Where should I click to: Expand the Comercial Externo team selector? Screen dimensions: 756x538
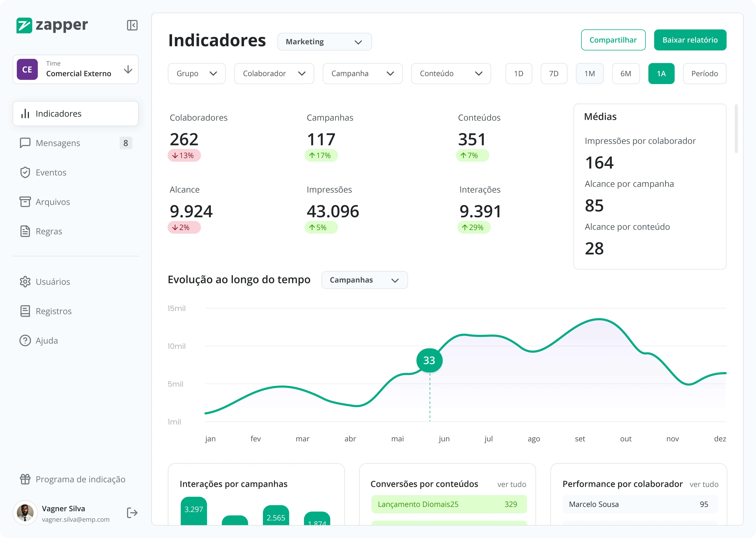[75, 69]
